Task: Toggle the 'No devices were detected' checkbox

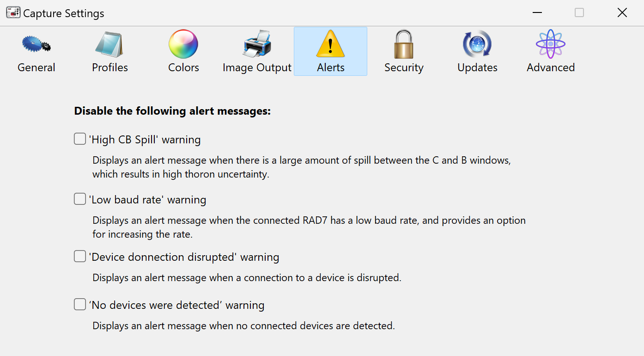Action: [x=80, y=304]
